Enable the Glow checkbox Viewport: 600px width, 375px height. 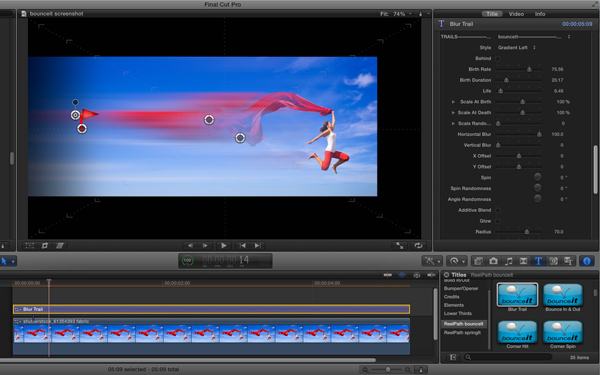pos(498,221)
